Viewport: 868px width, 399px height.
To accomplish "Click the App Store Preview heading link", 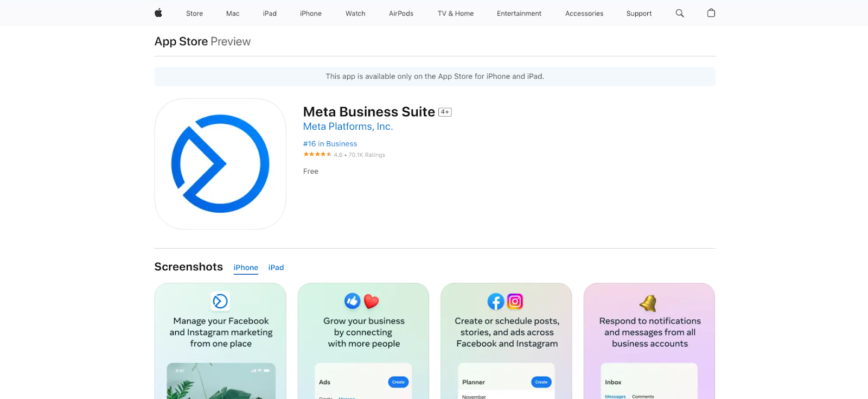I will [202, 41].
